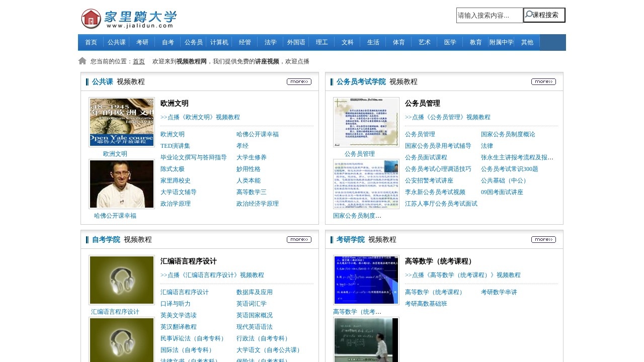The image size is (644, 362).
Task: Open the 哈佛公开课幸福 lecturer thumbnail
Action: (122, 184)
